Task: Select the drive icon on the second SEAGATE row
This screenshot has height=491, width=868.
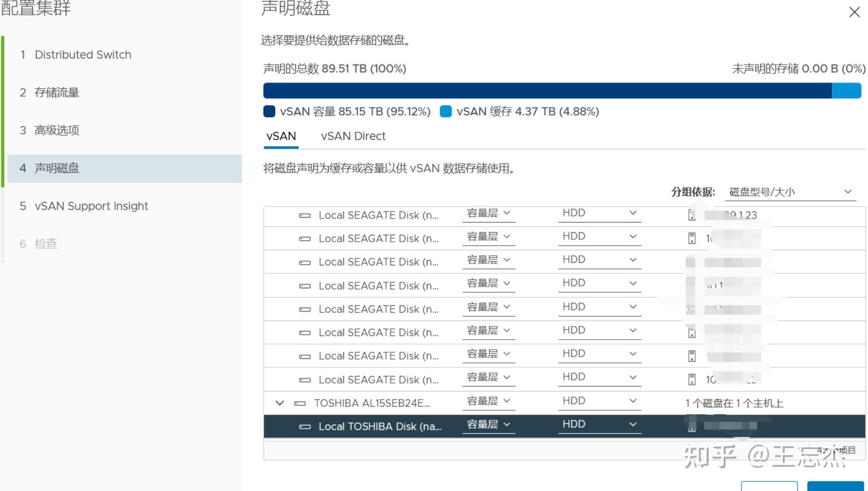Action: point(305,238)
